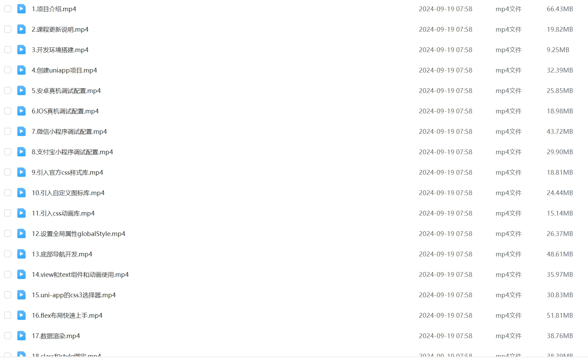
Task: Open 14.view和text组件和动画使用.mp4 file name
Action: click(x=80, y=274)
